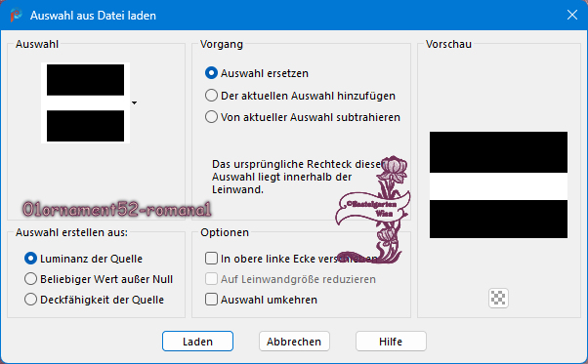Click the Auswahl selection thumbnail image
This screenshot has height=364, width=588.
tap(86, 102)
